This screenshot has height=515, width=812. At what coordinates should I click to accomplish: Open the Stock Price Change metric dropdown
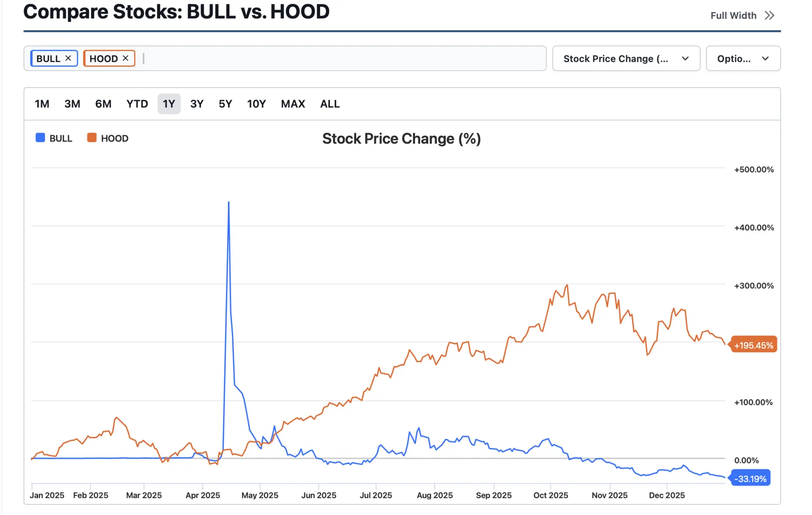[x=616, y=58]
